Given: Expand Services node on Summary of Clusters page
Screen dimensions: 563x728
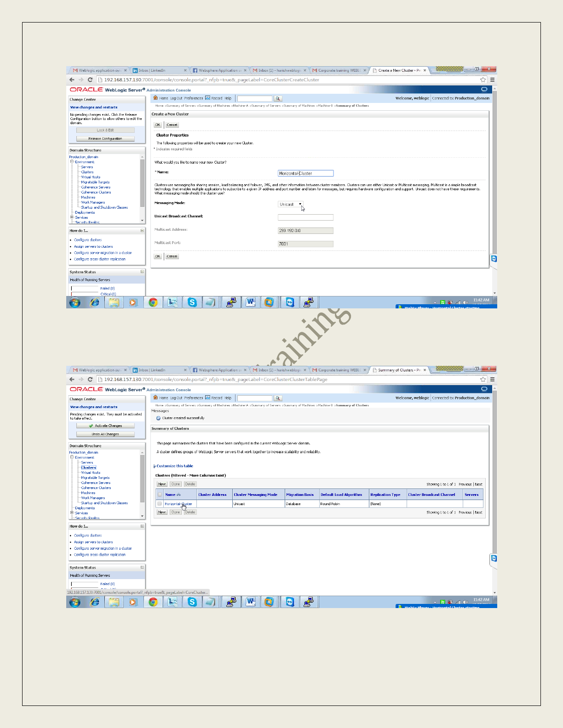Looking at the screenshot, I should click(x=72, y=513).
